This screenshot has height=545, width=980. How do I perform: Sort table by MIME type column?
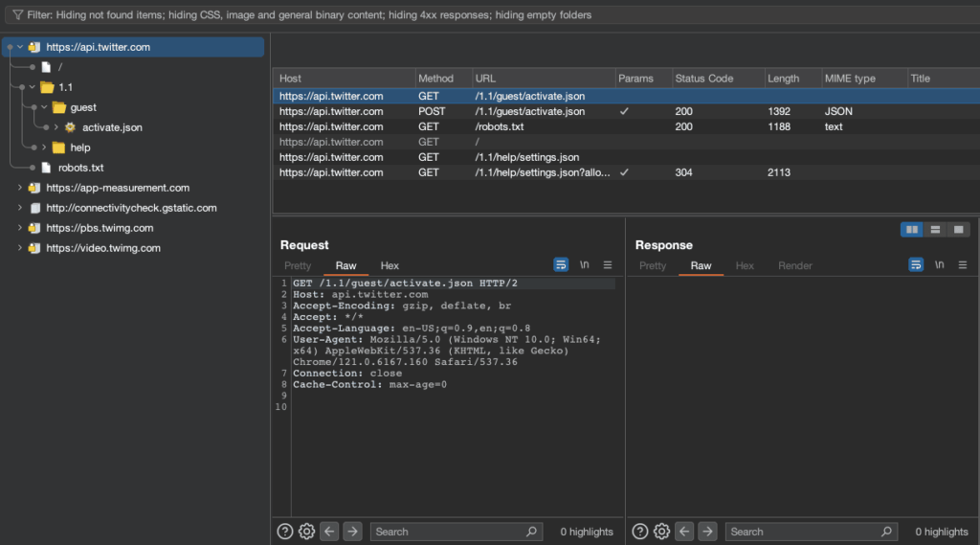(x=864, y=79)
